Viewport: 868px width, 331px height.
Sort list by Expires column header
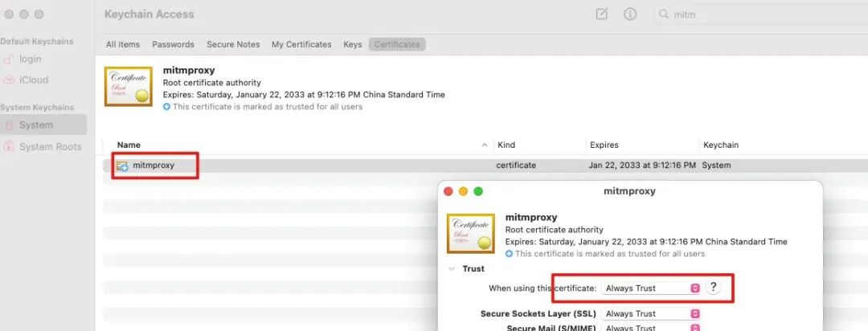point(604,145)
